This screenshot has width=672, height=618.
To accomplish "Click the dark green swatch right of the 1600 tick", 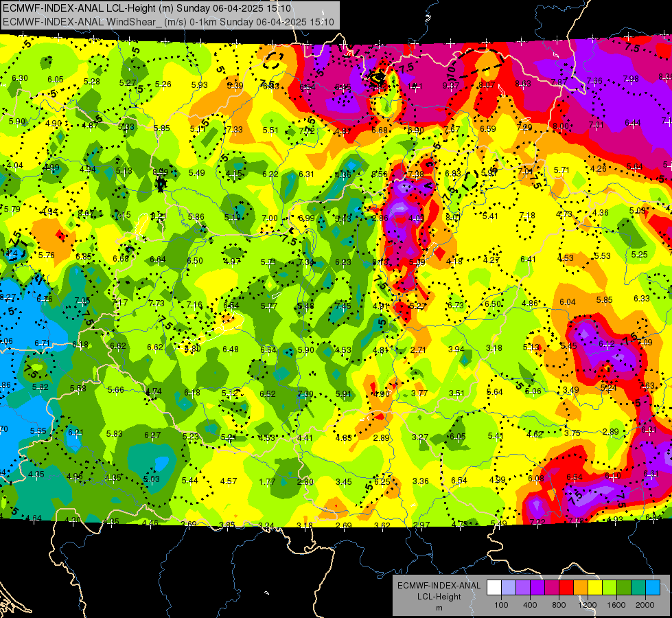I will pyautogui.click(x=624, y=588).
